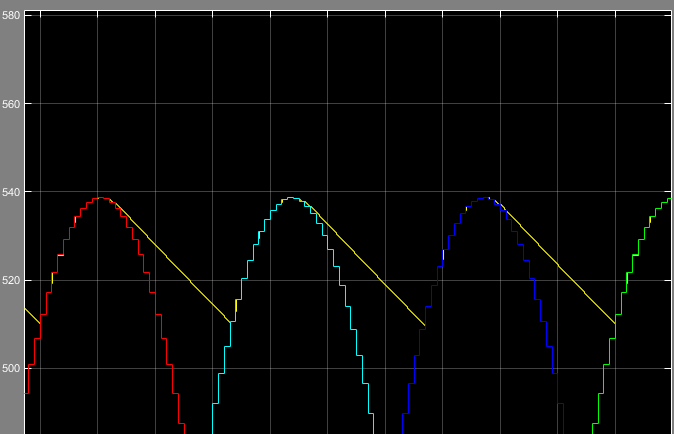Image resolution: width=674 pixels, height=434 pixels.
Task: Click the 560 y-axis tick label
Action: click(11, 104)
